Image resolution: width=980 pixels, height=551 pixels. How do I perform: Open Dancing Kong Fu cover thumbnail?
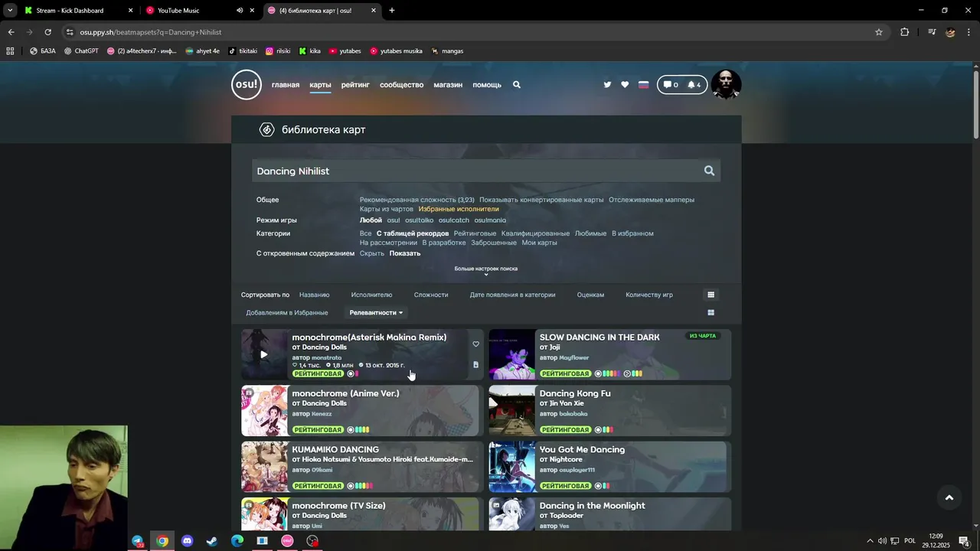(x=512, y=411)
